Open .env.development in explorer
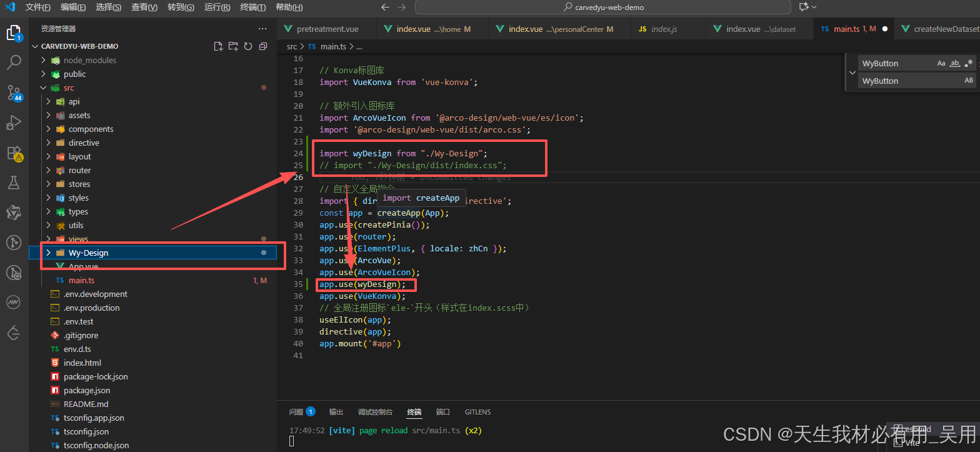Image resolution: width=980 pixels, height=452 pixels. (x=95, y=294)
